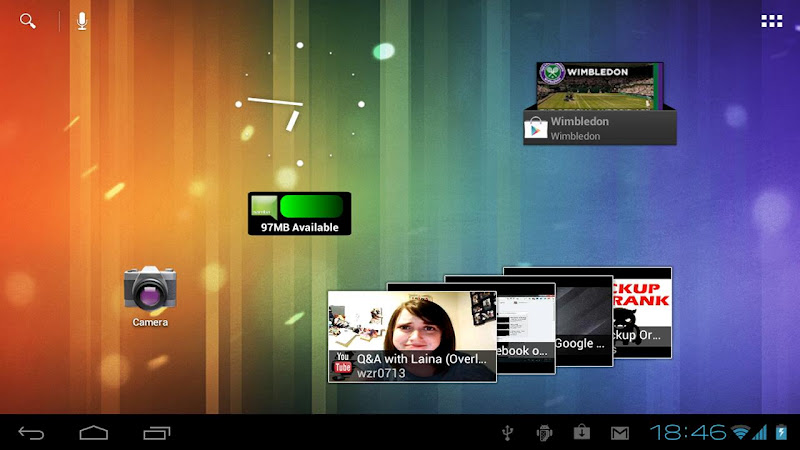
Task: Open the Wimbledon Play Store entry
Action: tap(600, 128)
